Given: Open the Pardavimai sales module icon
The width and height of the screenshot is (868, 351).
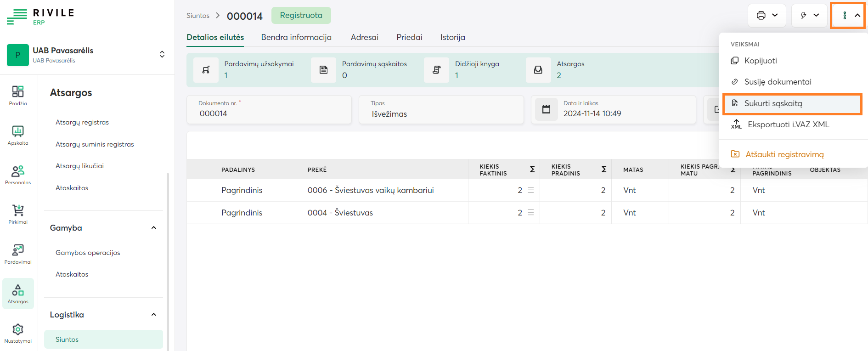Looking at the screenshot, I should (17, 254).
